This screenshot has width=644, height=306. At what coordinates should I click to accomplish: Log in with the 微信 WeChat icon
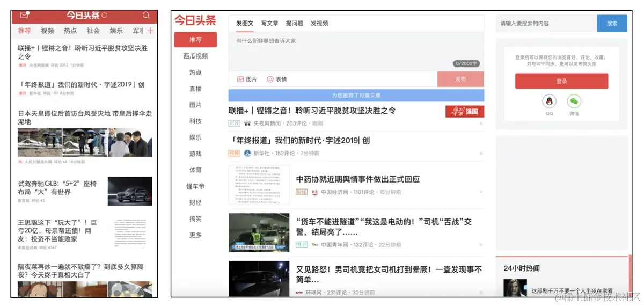tap(574, 101)
